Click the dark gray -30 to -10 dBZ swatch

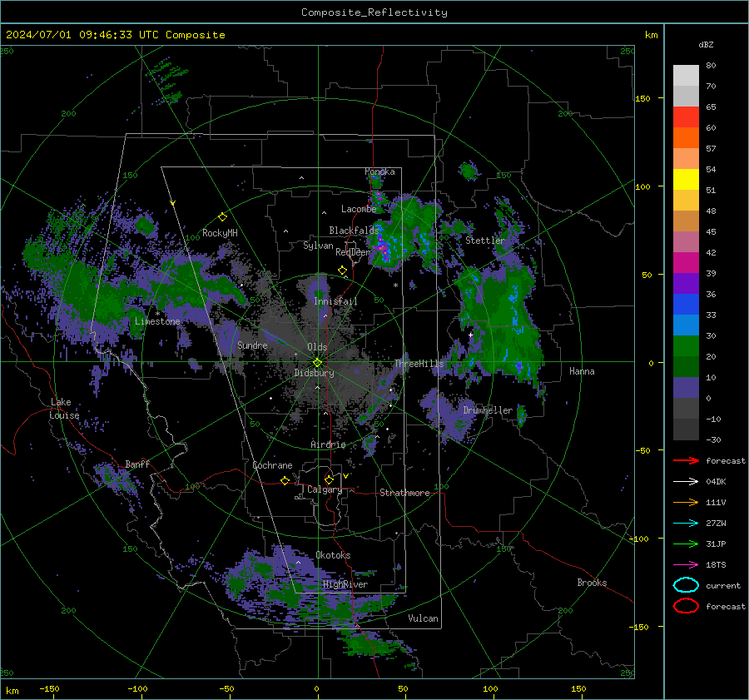(x=686, y=429)
